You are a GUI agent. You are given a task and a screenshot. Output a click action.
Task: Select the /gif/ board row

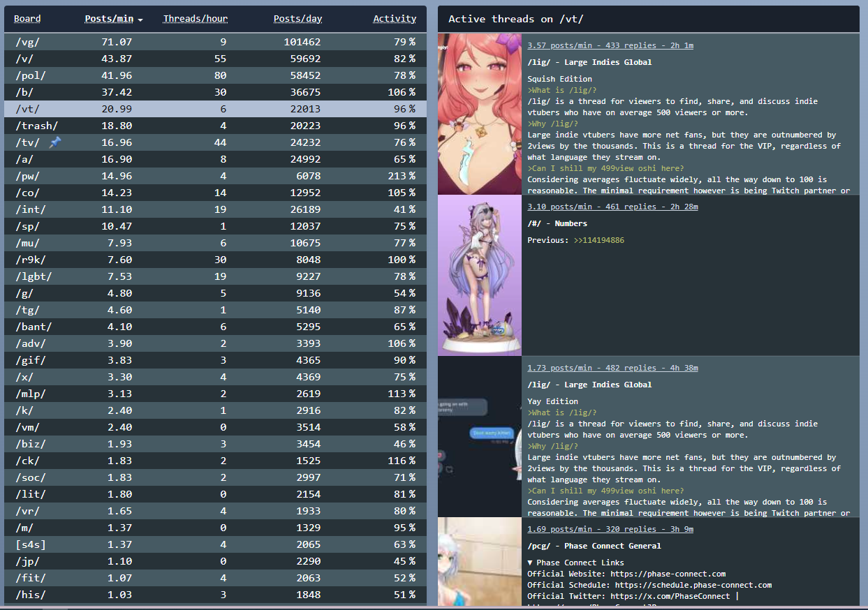(x=215, y=360)
